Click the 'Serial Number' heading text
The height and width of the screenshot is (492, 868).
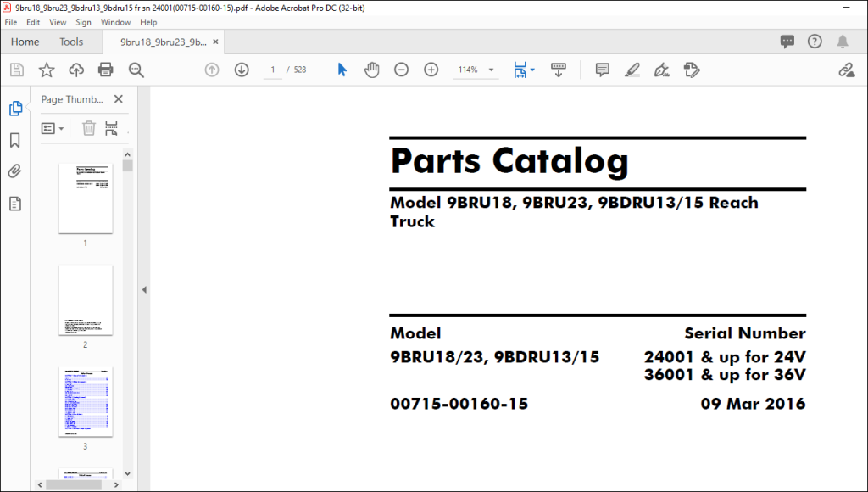tap(745, 333)
